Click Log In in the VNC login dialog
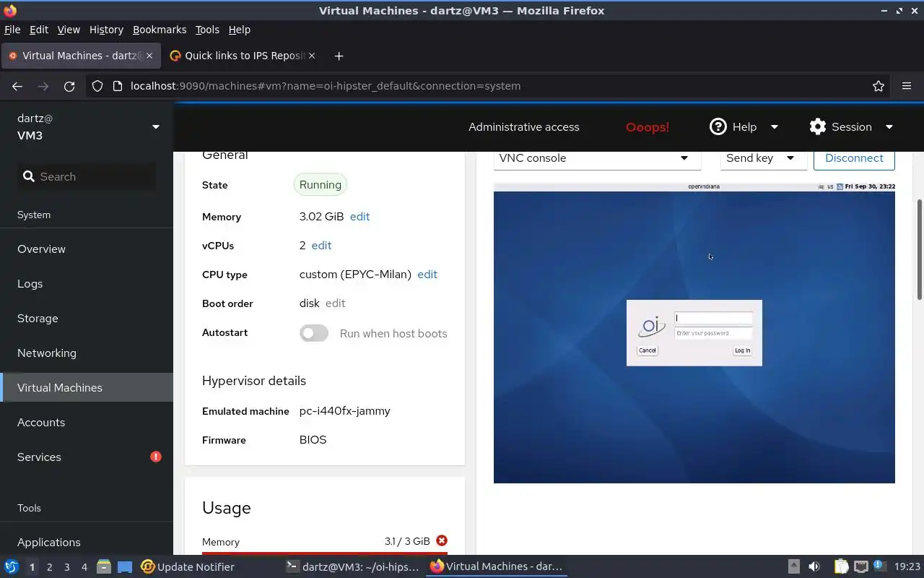 742,350
